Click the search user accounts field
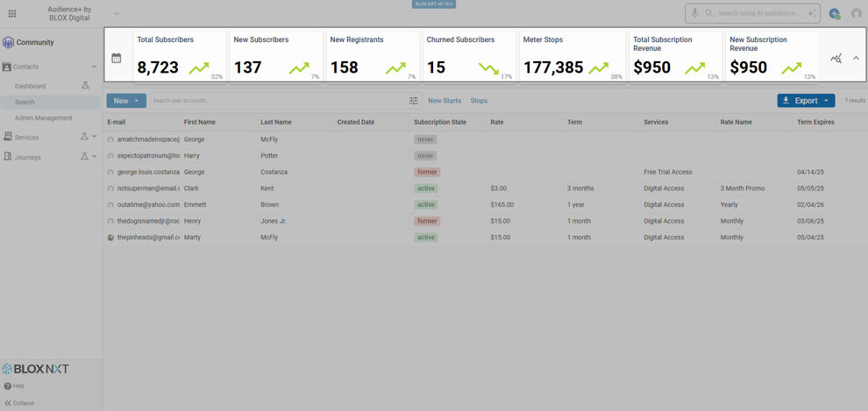 (x=280, y=101)
